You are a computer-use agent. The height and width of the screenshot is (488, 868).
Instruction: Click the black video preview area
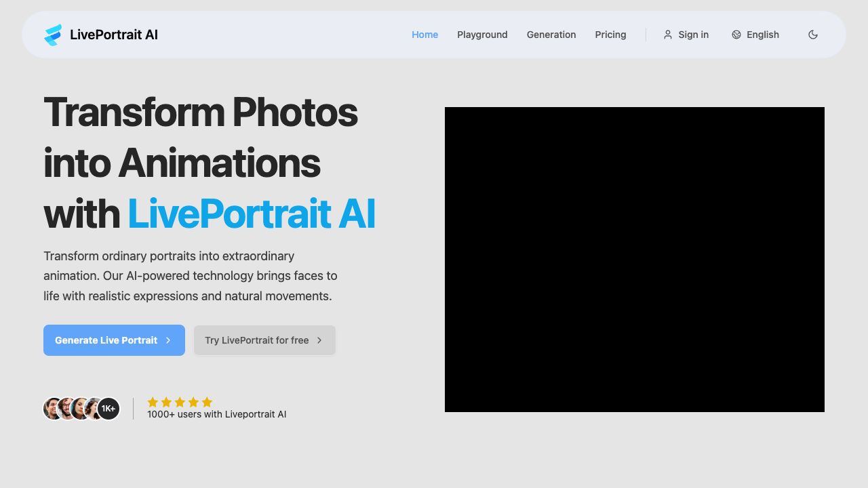click(634, 260)
